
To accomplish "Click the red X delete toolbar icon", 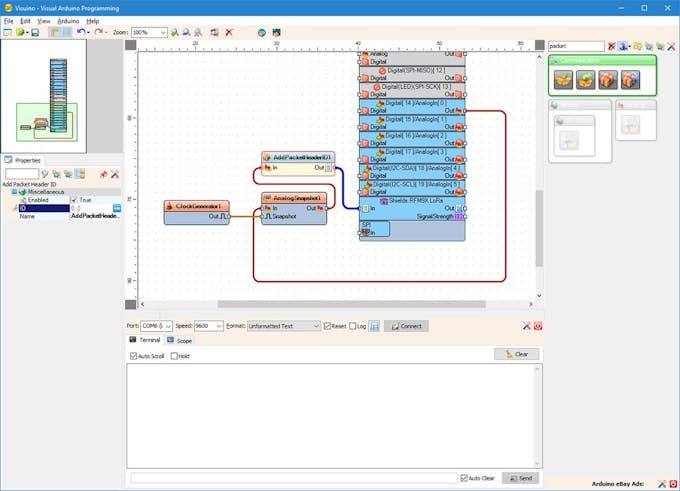I will pos(229,33).
